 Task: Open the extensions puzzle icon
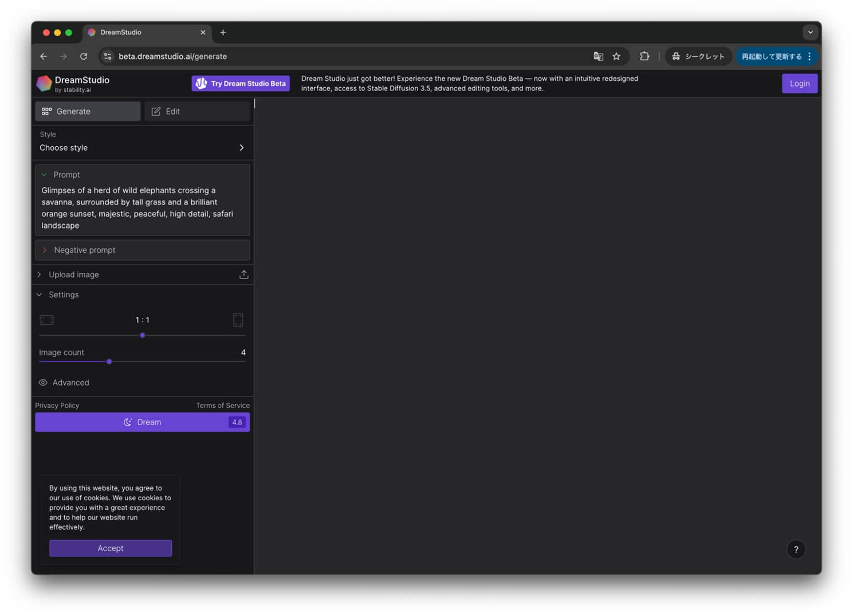pyautogui.click(x=644, y=56)
